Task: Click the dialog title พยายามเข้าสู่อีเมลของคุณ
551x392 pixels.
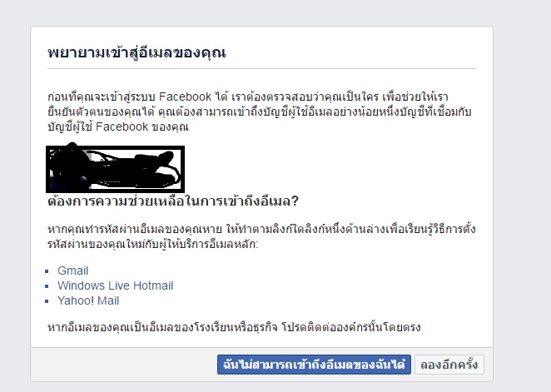Action: pos(137,52)
